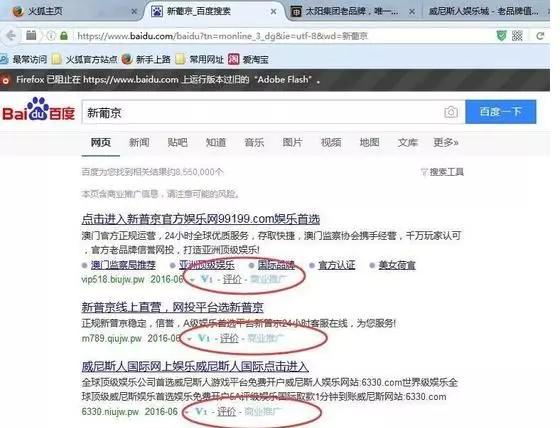
Task: Select the 网页 search category
Action: 101,143
